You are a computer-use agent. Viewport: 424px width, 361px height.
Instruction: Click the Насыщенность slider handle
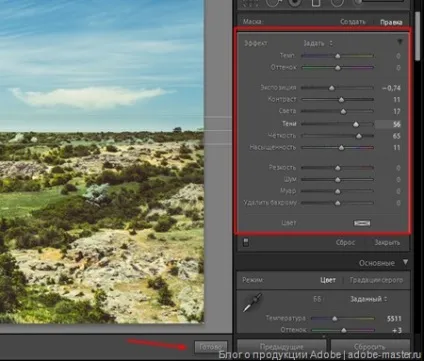coord(341,147)
